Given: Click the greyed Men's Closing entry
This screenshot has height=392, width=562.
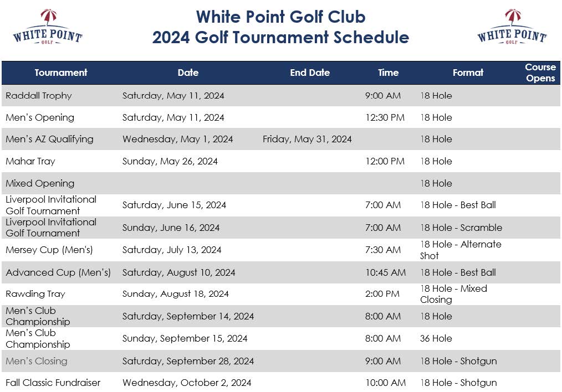Looking at the screenshot, I should [x=36, y=361].
